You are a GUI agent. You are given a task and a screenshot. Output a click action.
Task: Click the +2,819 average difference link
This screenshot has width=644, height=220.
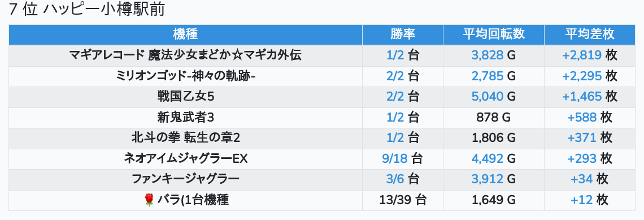pos(582,55)
